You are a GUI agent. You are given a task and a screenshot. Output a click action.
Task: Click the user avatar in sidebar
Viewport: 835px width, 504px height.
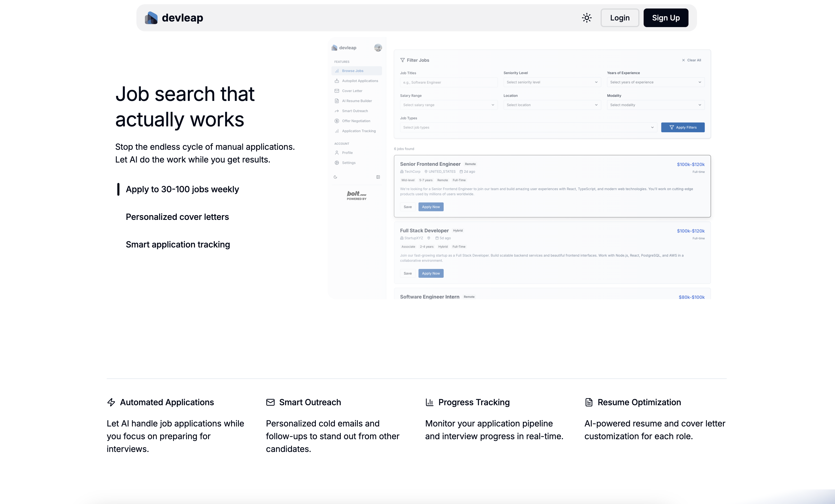378,48
